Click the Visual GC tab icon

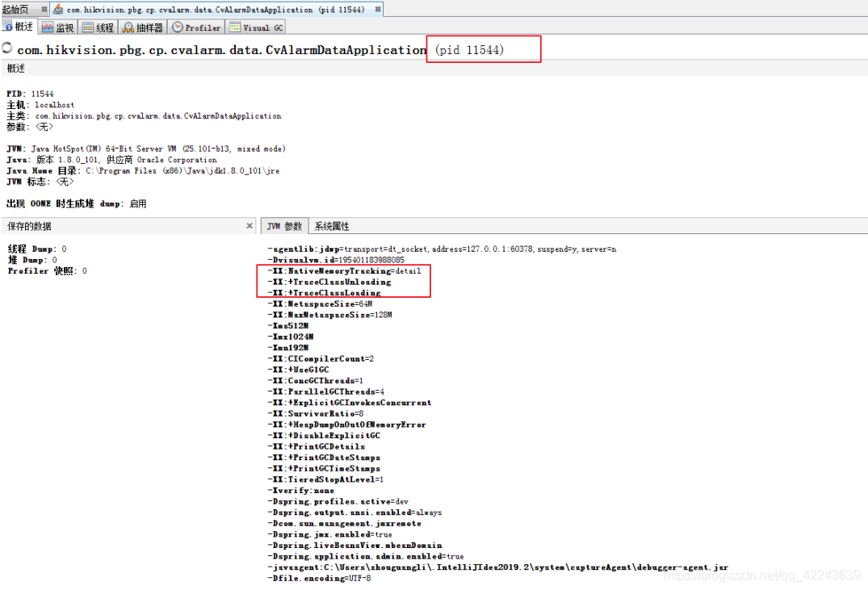point(235,27)
